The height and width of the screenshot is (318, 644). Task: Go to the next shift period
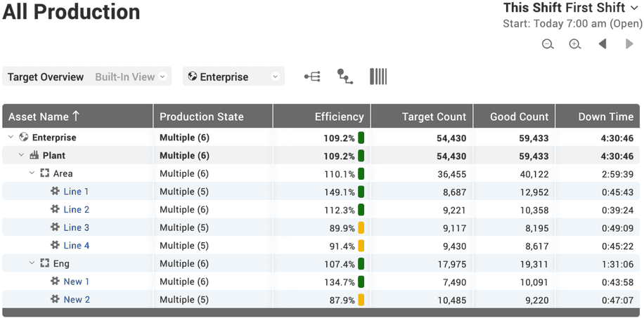[629, 44]
